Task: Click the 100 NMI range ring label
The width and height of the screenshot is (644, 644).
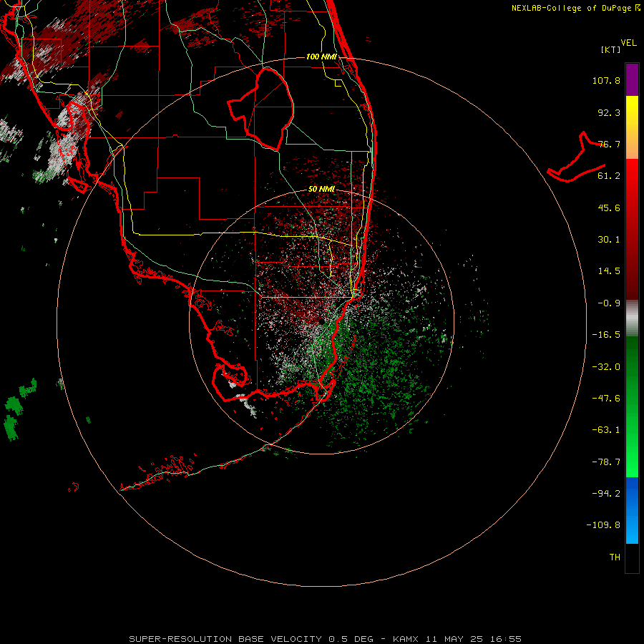Action: (321, 57)
